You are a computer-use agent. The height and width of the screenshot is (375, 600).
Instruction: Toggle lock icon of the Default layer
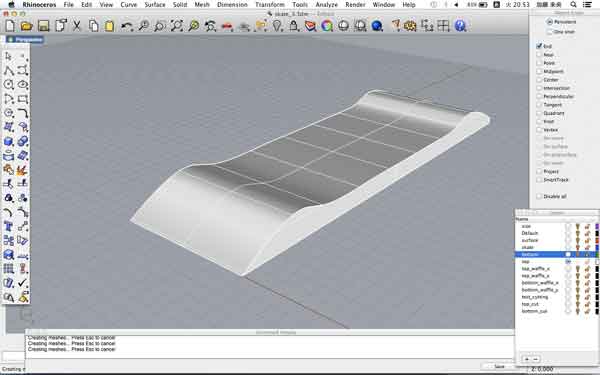coord(587,233)
